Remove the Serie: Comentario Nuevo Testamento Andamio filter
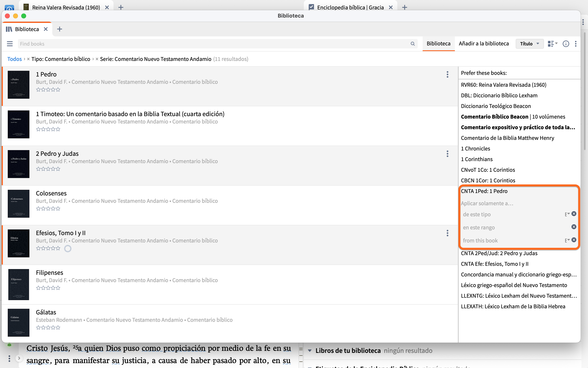This screenshot has width=588, height=368. coord(97,59)
